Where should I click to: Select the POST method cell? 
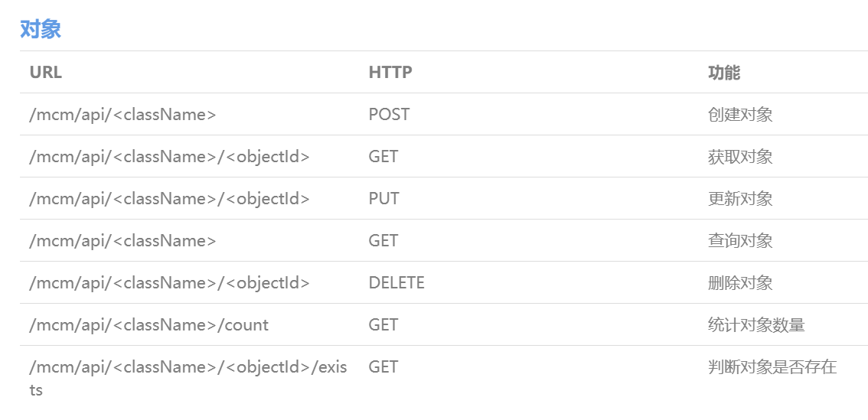[x=389, y=115]
